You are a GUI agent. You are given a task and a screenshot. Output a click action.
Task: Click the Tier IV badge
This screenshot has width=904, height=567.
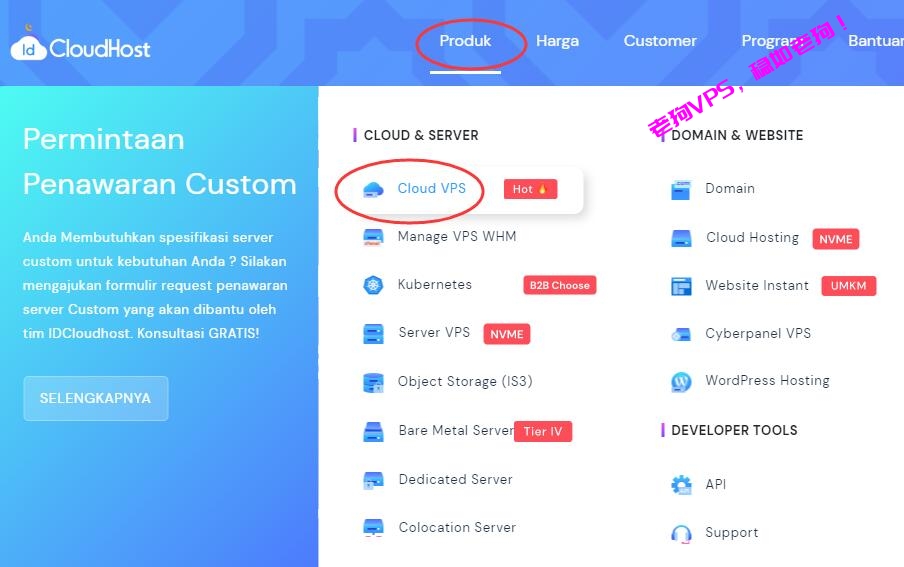pyautogui.click(x=543, y=431)
